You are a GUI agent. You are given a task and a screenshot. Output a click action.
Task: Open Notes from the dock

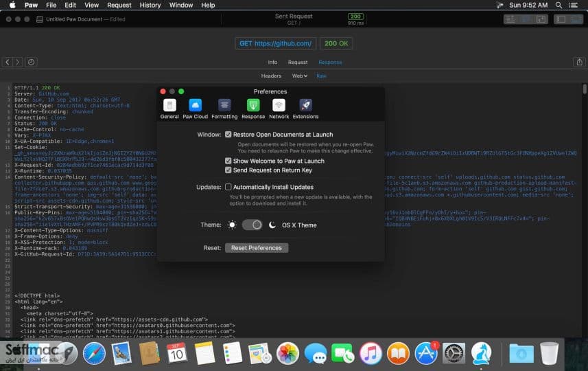coord(204,353)
